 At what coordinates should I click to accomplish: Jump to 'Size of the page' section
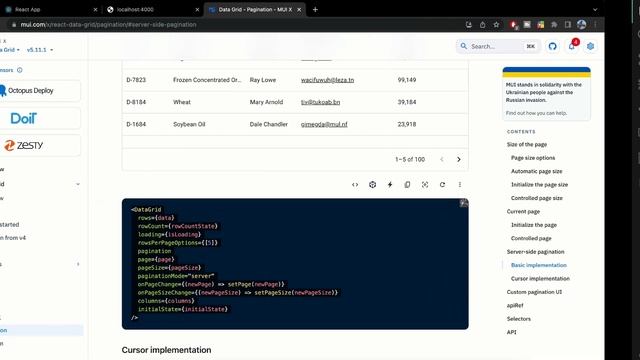pos(527,144)
